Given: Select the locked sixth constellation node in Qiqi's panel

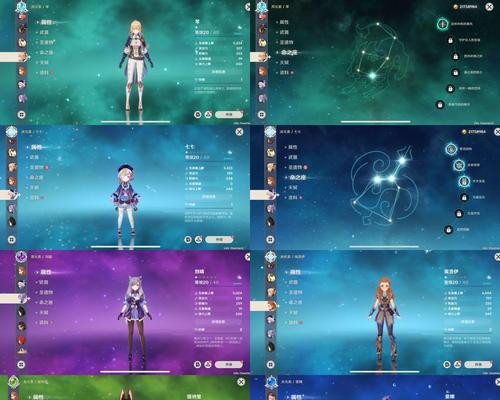Looking at the screenshot, I should pos(449,230).
